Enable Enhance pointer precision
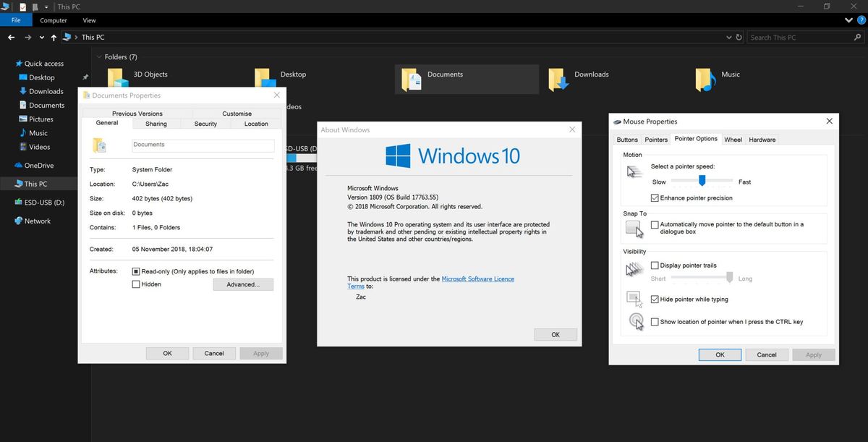This screenshot has width=868, height=442. click(x=654, y=197)
